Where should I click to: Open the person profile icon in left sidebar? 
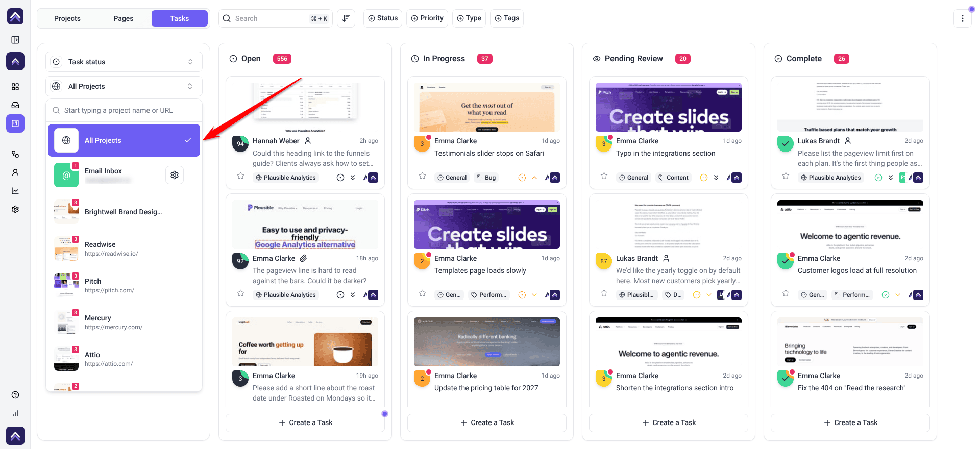15,172
